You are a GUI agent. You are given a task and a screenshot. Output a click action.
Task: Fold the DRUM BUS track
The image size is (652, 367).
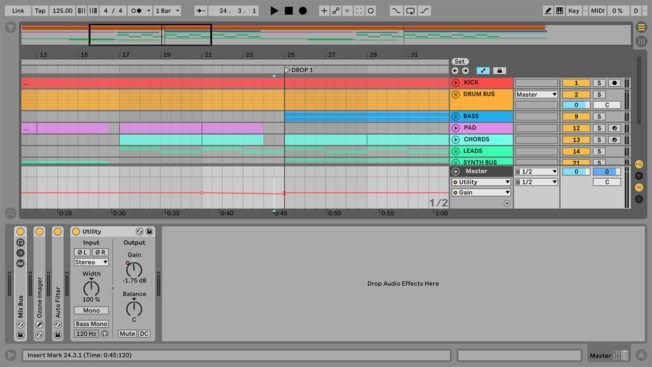point(456,94)
